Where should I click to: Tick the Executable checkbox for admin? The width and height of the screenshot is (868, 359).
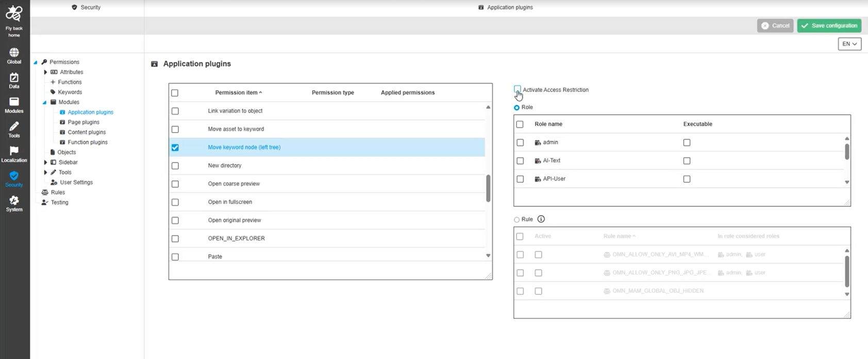[x=687, y=142]
